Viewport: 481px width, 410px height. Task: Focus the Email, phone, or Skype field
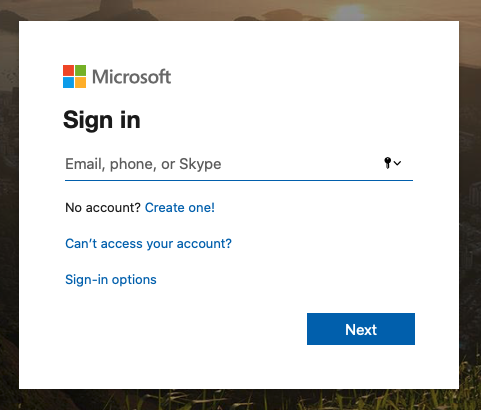point(239,164)
